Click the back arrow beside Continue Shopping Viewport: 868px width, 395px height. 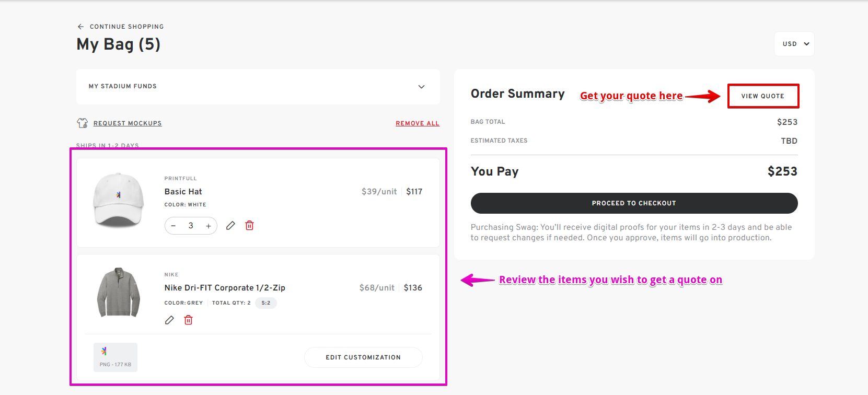tap(80, 27)
